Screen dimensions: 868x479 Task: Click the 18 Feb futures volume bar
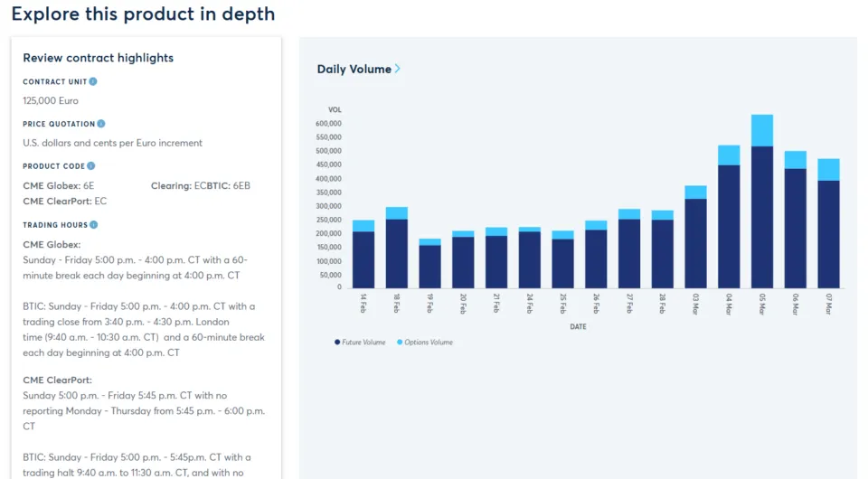pos(396,253)
